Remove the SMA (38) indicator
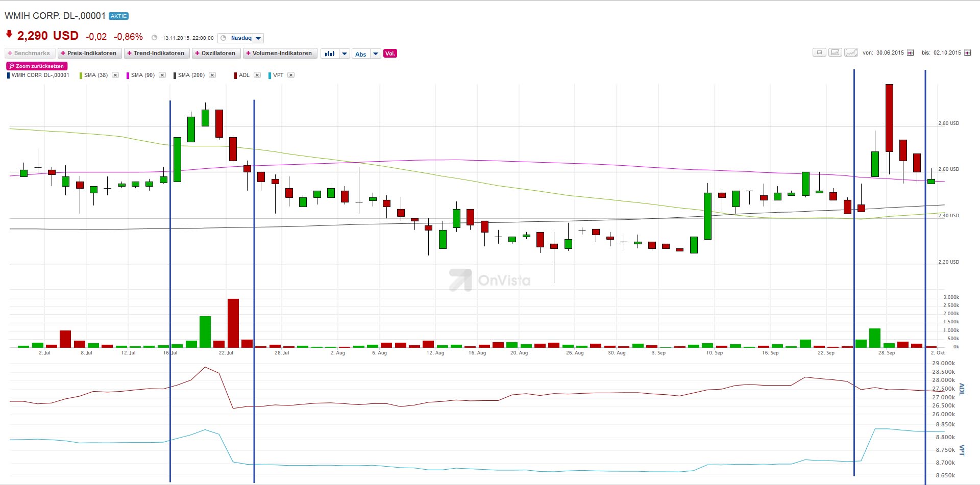Viewport: 980px width, 485px height. click(115, 75)
